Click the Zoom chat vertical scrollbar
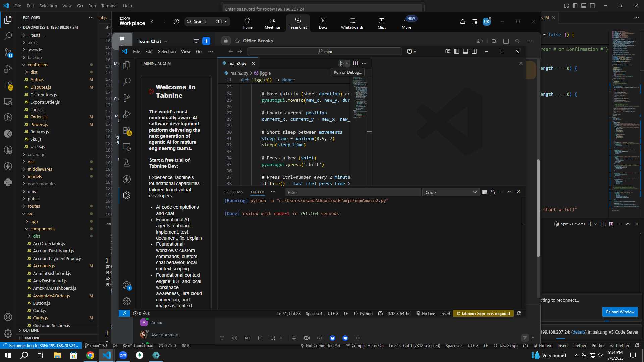644x362 pixels. [x=538, y=208]
